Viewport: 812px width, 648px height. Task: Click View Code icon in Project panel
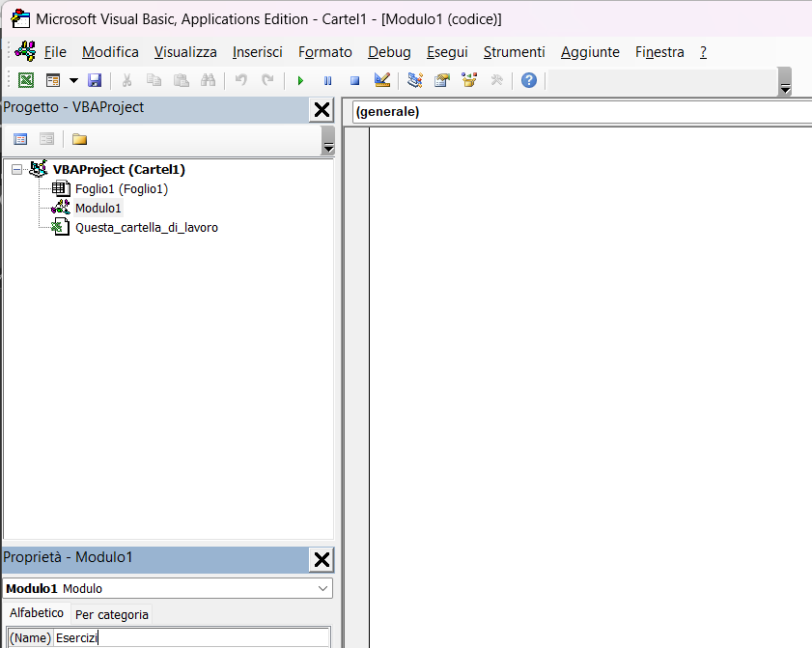tap(20, 139)
